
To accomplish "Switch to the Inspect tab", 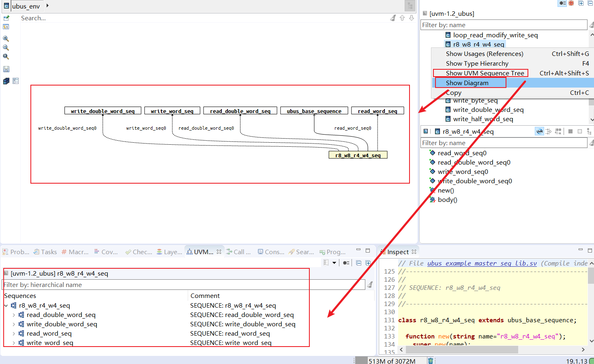I will point(398,252).
